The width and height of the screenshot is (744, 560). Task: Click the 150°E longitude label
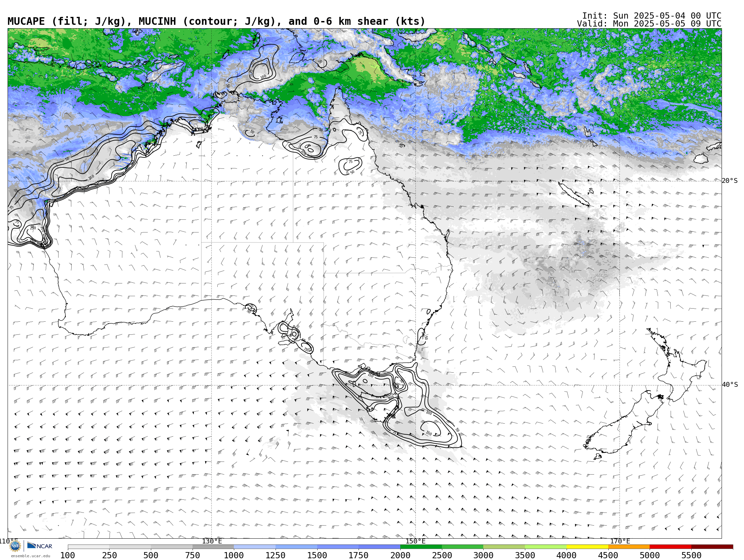[415, 541]
